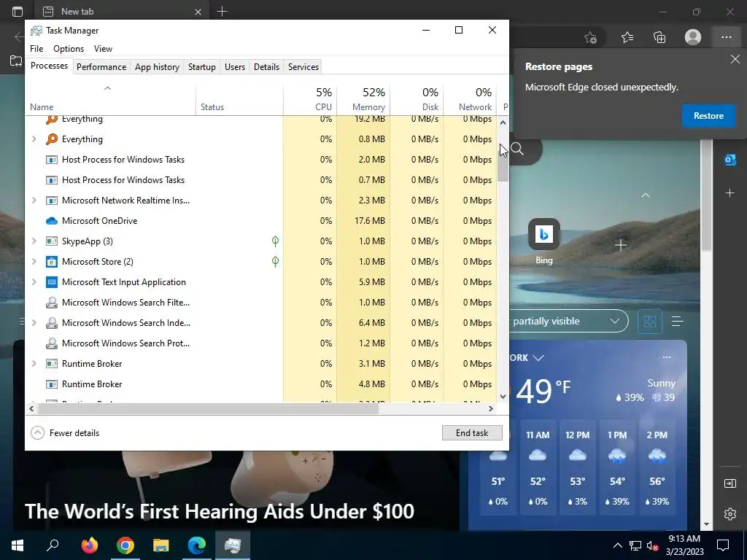Add an app to Edge sidebar
Image resolution: width=747 pixels, height=560 pixels.
coord(729,192)
